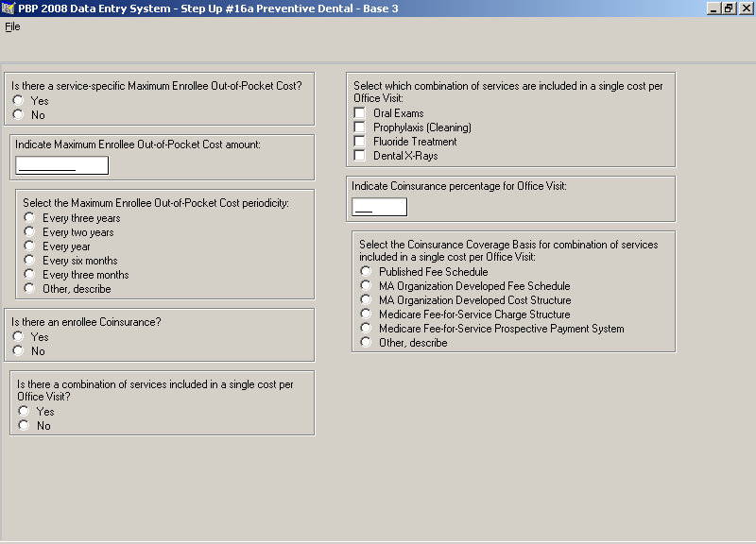
Task: Click the Coinsurance percentage for Office Visit field
Action: click(380, 207)
